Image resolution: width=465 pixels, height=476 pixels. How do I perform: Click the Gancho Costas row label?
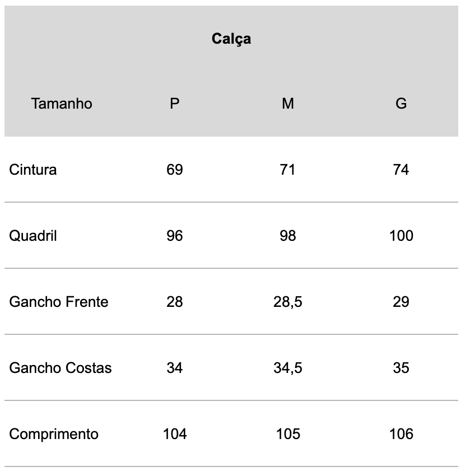coord(61,368)
